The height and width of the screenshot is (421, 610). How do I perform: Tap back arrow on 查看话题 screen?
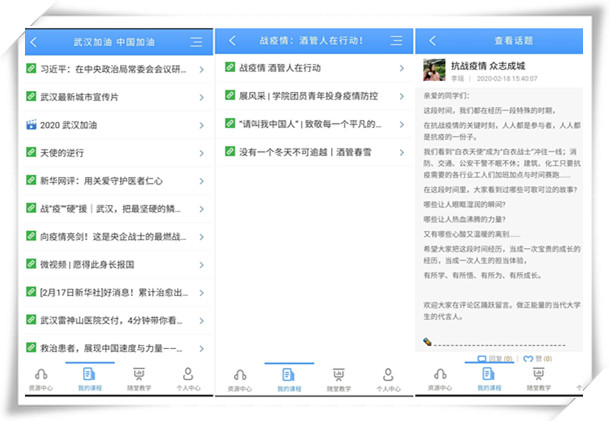click(x=433, y=41)
